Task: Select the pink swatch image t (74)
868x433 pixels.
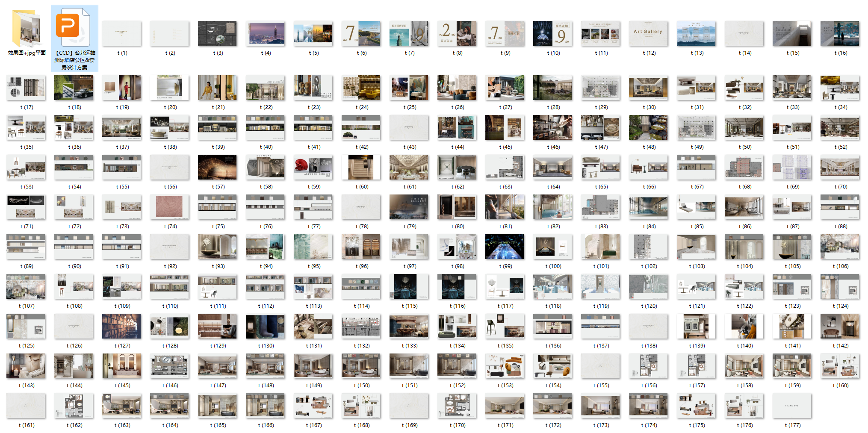Action: [170, 207]
